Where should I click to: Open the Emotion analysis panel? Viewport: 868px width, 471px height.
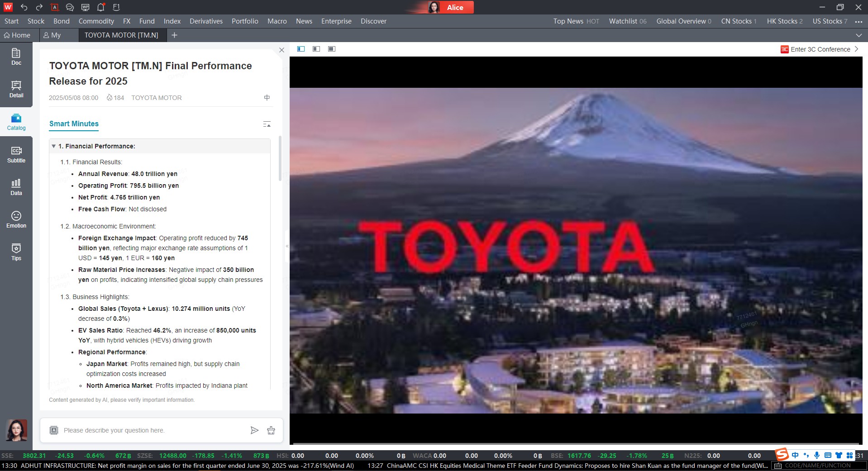click(x=16, y=220)
